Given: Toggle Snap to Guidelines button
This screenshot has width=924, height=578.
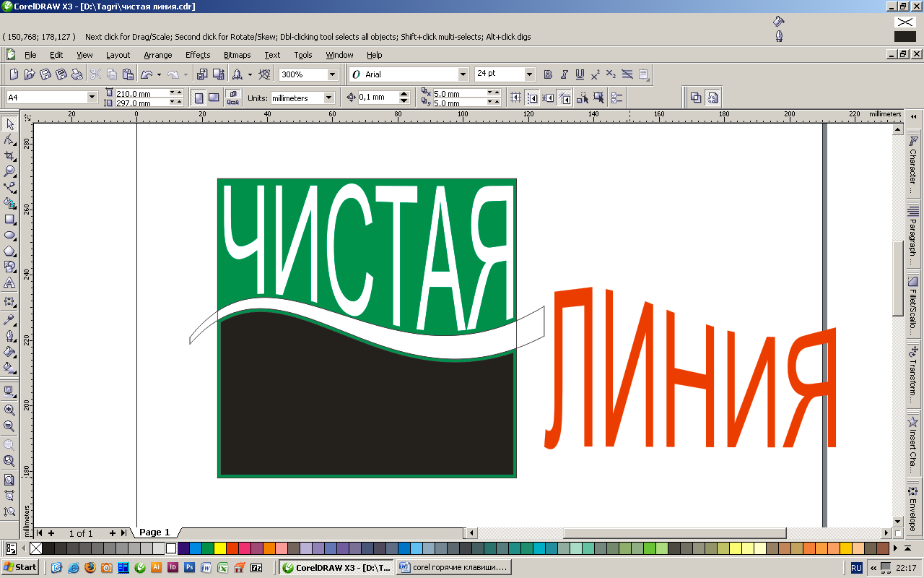Looking at the screenshot, I should click(x=532, y=98).
